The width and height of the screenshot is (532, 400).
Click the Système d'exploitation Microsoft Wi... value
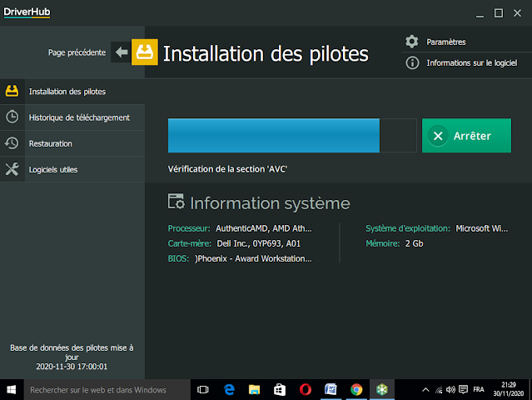point(482,228)
